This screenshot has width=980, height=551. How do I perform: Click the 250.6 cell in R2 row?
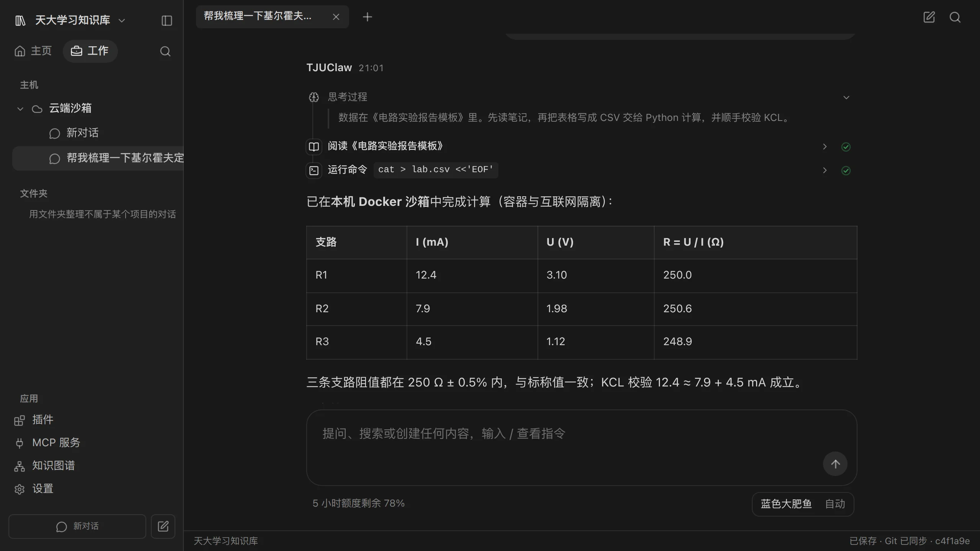click(755, 309)
